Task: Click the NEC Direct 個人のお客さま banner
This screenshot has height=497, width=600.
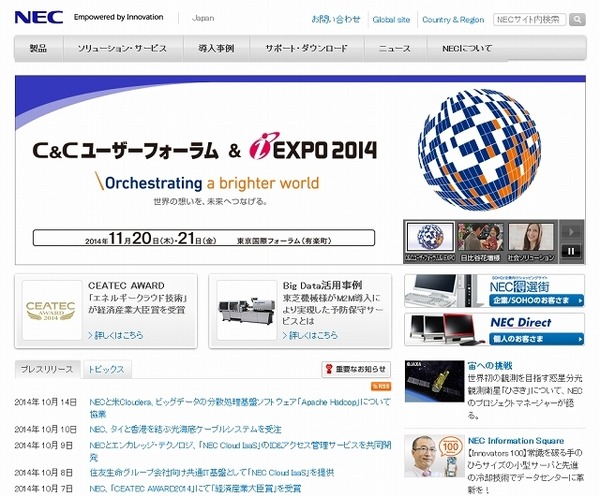Action: [495, 330]
